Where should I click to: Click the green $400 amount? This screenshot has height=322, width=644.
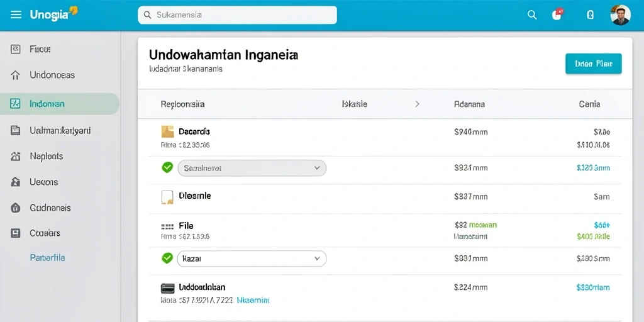[x=593, y=236]
